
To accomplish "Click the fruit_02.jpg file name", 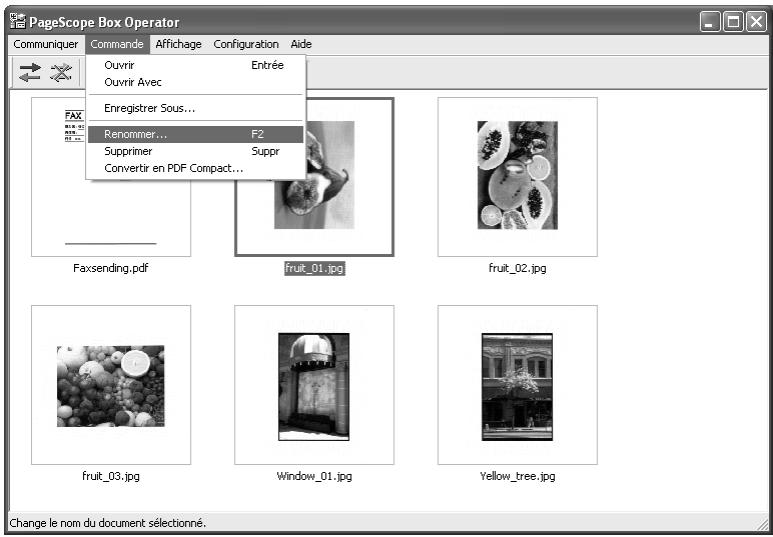I will pyautogui.click(x=517, y=268).
